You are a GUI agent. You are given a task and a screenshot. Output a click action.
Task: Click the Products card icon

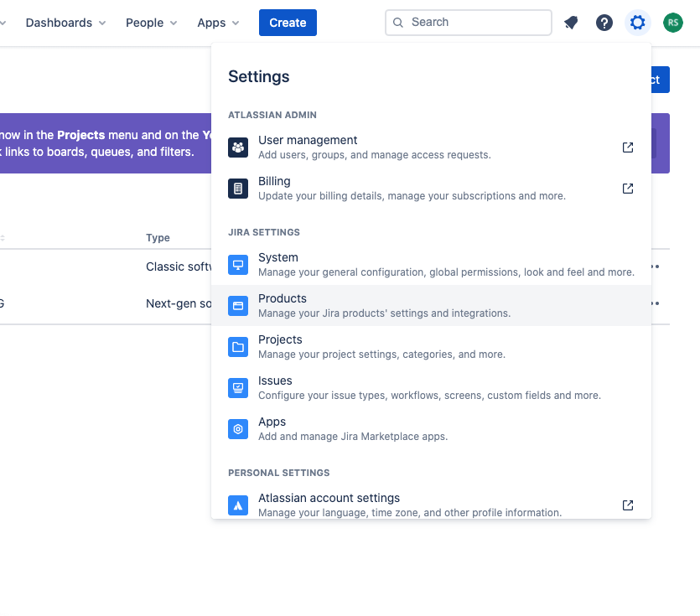coord(238,306)
